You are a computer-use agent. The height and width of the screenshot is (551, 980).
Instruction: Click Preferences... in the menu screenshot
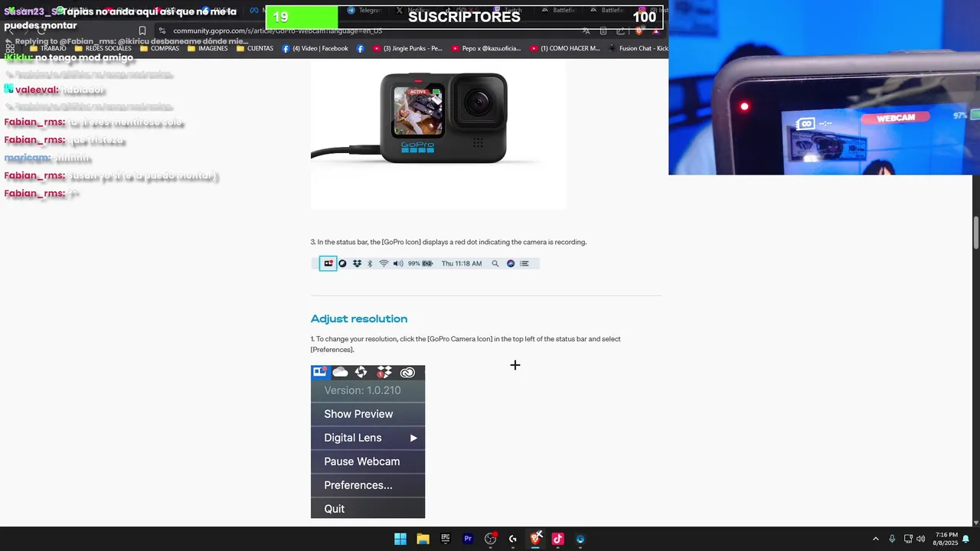click(x=358, y=485)
